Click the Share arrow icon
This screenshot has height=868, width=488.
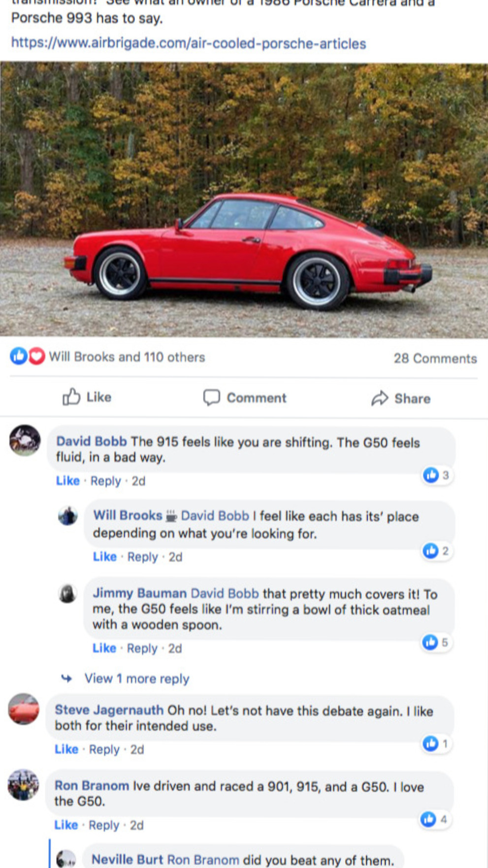(x=380, y=398)
